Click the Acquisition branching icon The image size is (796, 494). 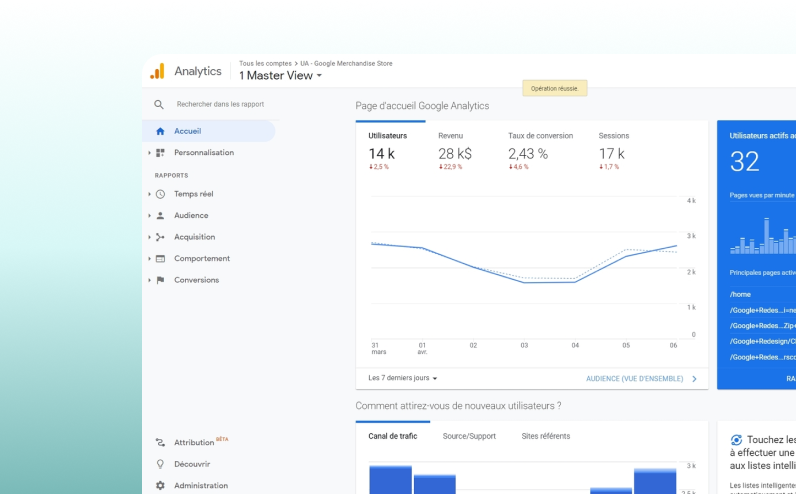[x=160, y=237]
